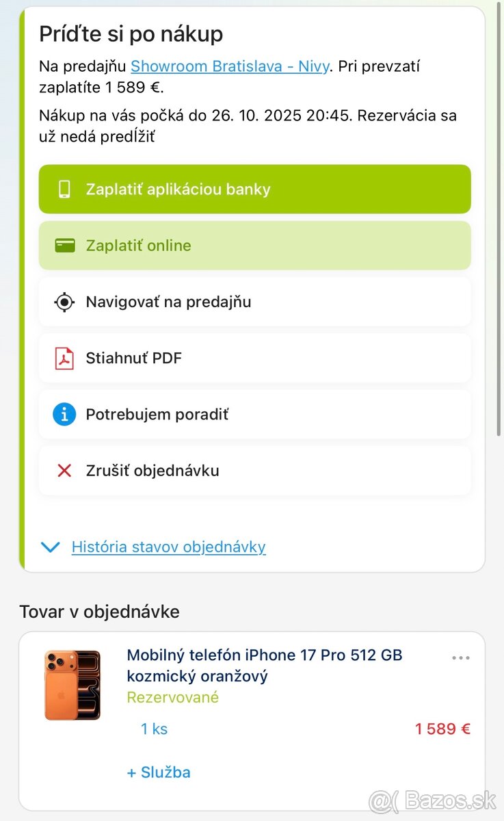
Task: Tap Potrebujem poradiť option
Action: tap(254, 414)
